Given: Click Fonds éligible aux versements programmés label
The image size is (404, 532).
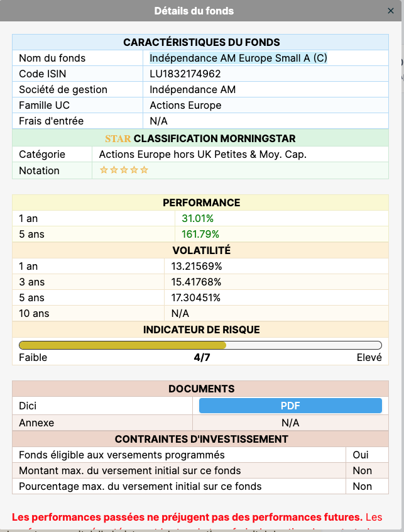Looking at the screenshot, I should (122, 455).
